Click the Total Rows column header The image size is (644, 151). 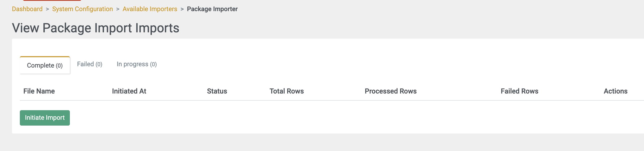pos(287,91)
